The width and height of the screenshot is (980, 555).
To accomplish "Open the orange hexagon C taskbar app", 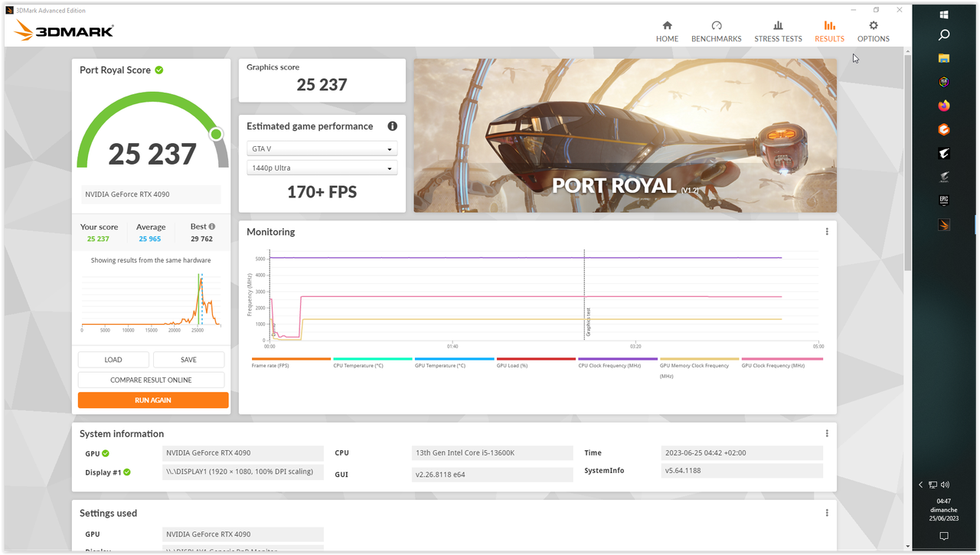I will coord(944,129).
